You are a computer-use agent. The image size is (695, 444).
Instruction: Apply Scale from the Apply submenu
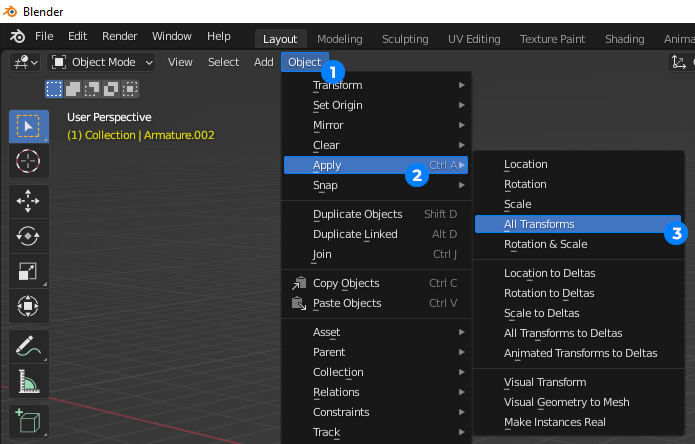(578, 204)
